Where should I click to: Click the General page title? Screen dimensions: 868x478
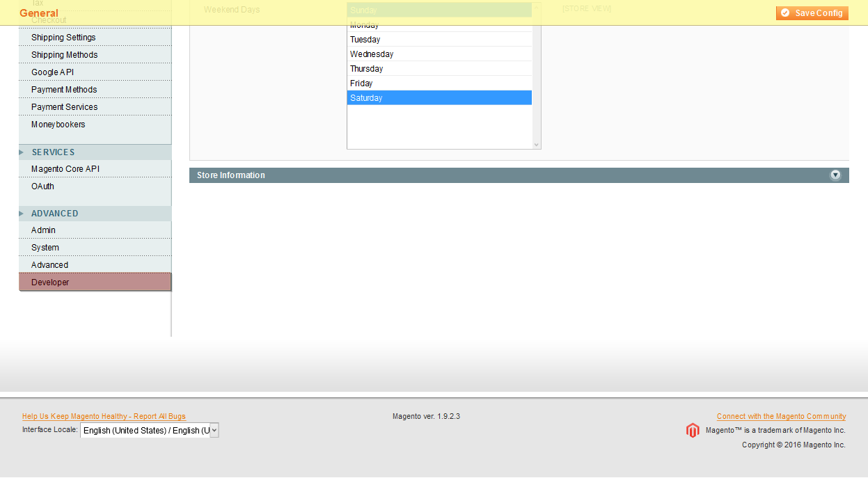coord(39,13)
